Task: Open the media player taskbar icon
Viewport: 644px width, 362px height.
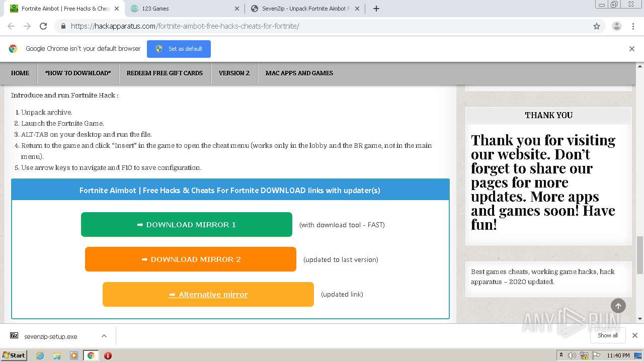Action: click(74, 355)
